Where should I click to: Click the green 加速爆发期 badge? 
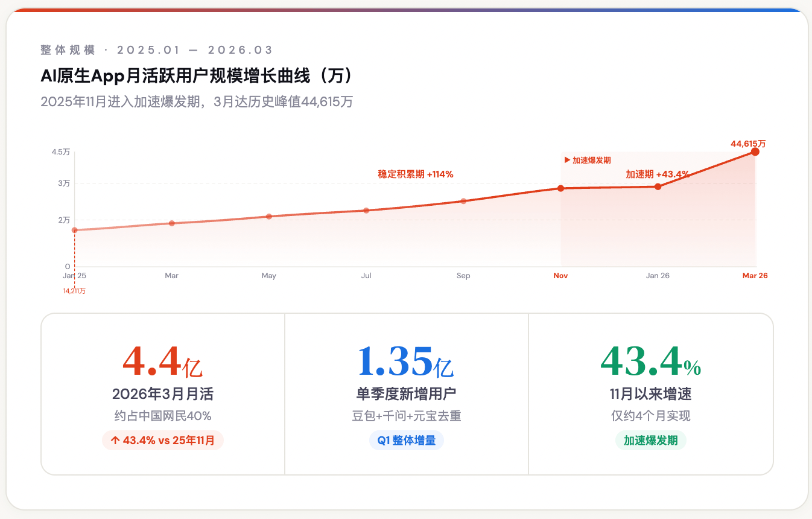pyautogui.click(x=650, y=441)
